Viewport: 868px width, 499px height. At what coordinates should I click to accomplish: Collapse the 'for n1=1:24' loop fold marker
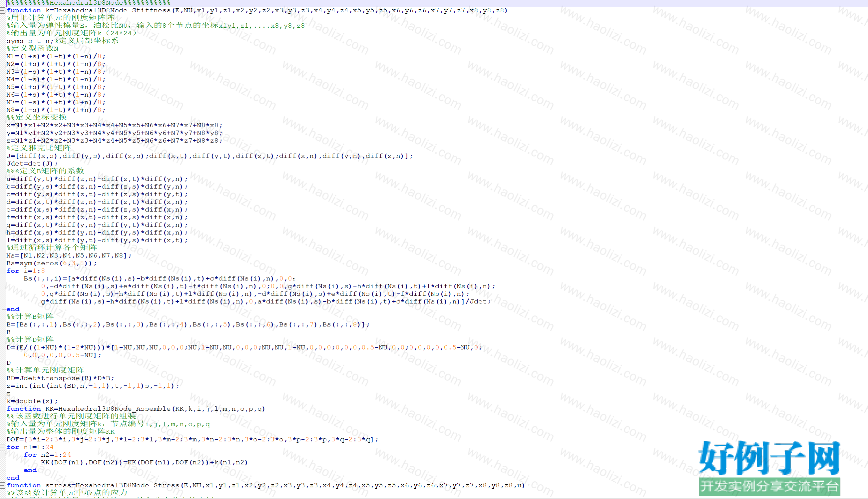[x=2, y=447]
